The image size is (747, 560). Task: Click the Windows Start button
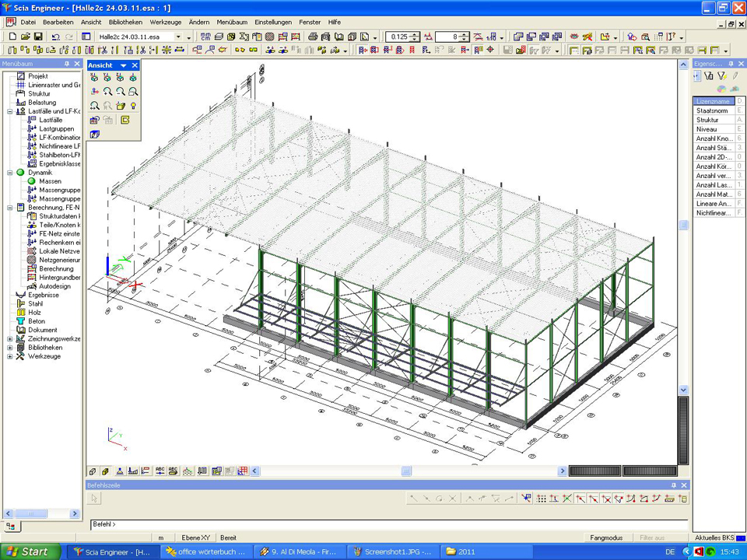point(30,551)
